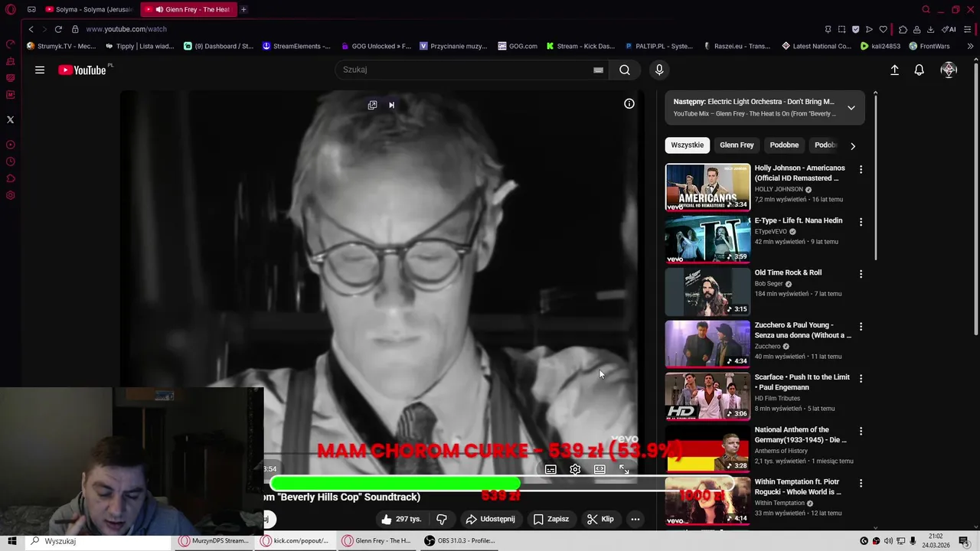Open the Windows Start button

click(11, 541)
